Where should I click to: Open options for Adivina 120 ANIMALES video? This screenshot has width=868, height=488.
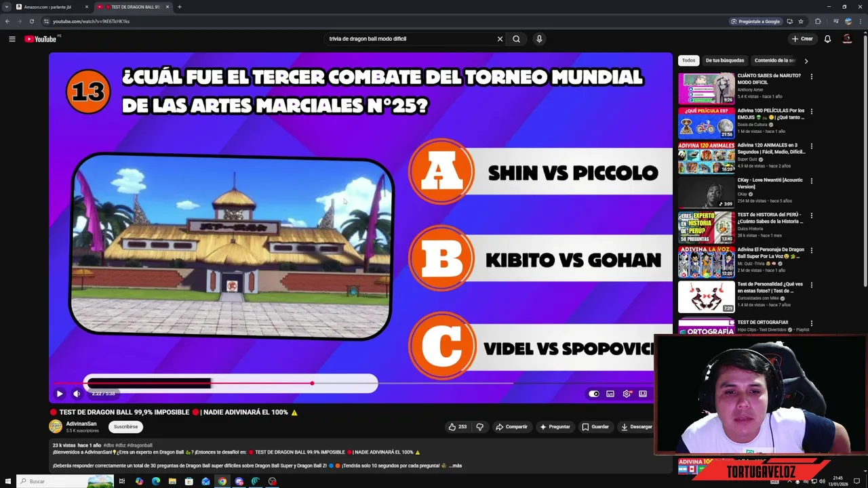pos(811,146)
